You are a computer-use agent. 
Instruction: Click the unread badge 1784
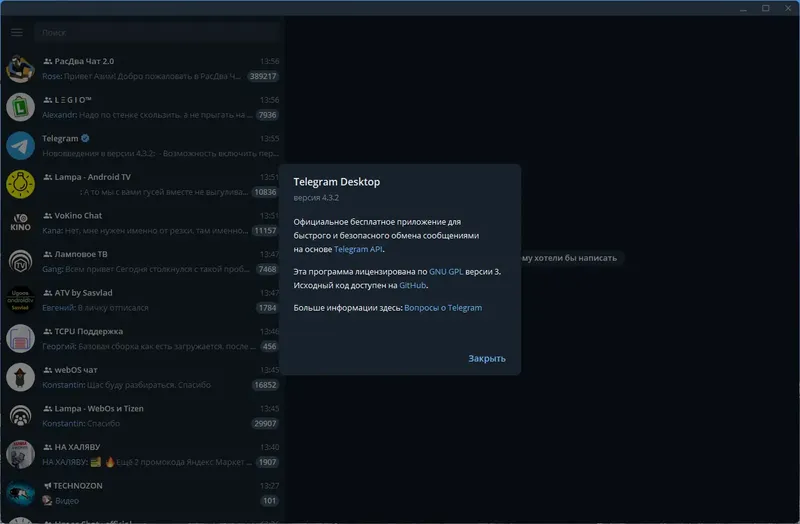coord(267,308)
